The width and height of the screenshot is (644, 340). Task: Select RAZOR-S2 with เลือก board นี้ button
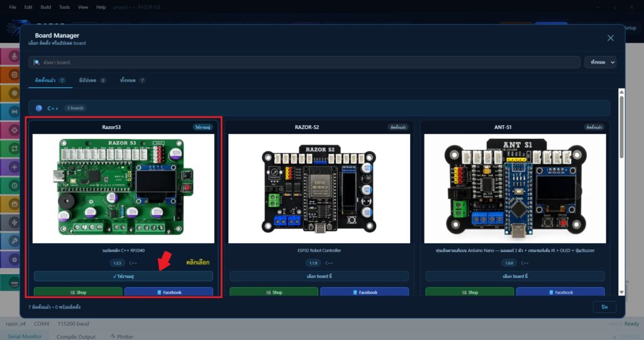click(319, 276)
